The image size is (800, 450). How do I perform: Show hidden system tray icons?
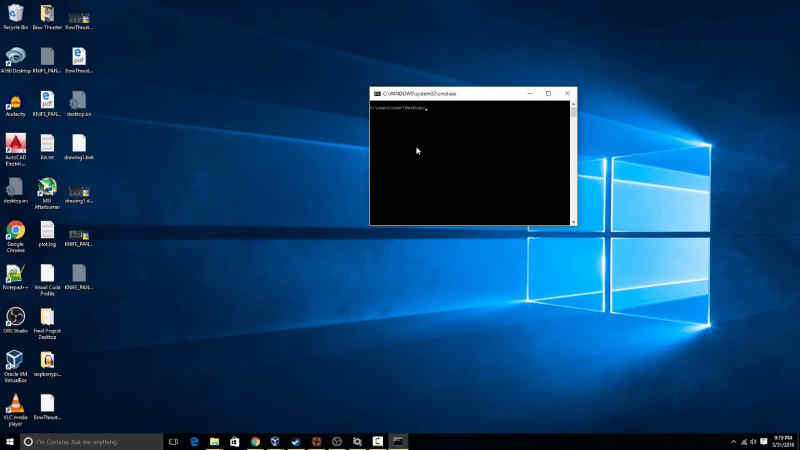pyautogui.click(x=733, y=442)
